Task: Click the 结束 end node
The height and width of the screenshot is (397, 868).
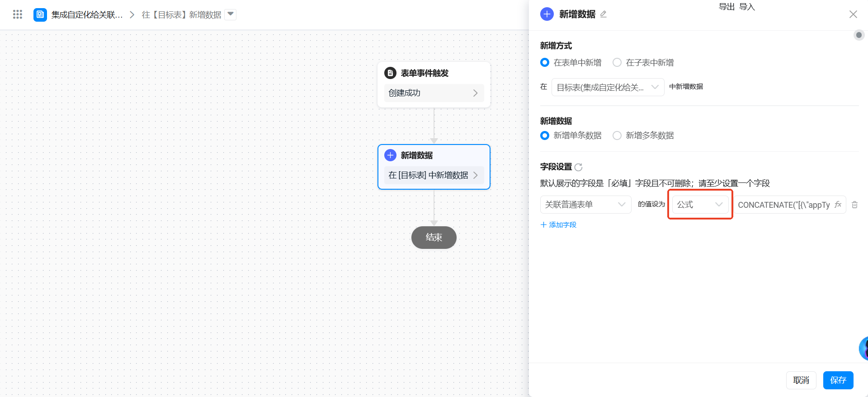Action: click(434, 238)
